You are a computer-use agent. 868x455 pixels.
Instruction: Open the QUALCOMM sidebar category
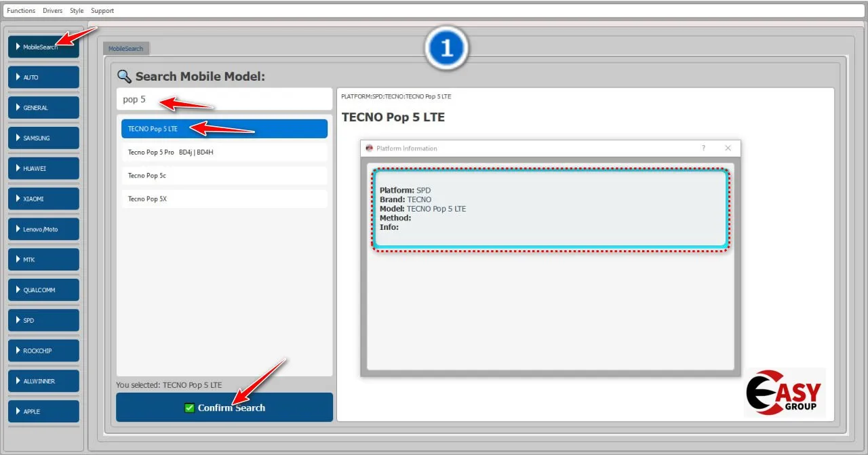pyautogui.click(x=43, y=290)
